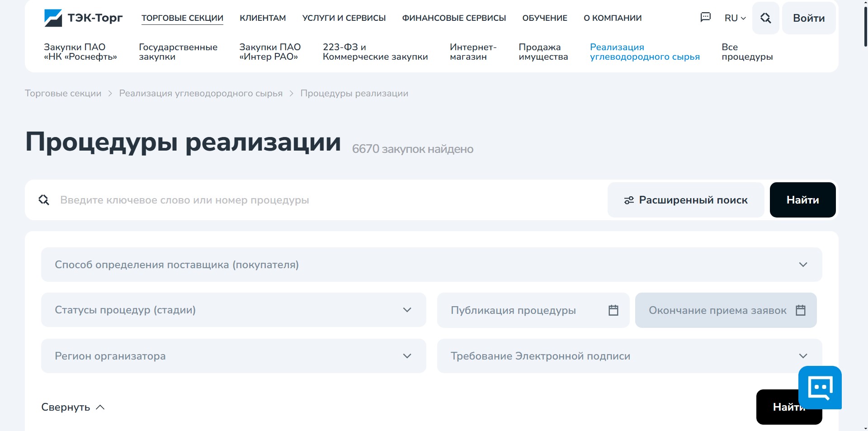Image resolution: width=868 pixels, height=431 pixels.
Task: Open the chat message icon in header
Action: pyautogui.click(x=705, y=18)
